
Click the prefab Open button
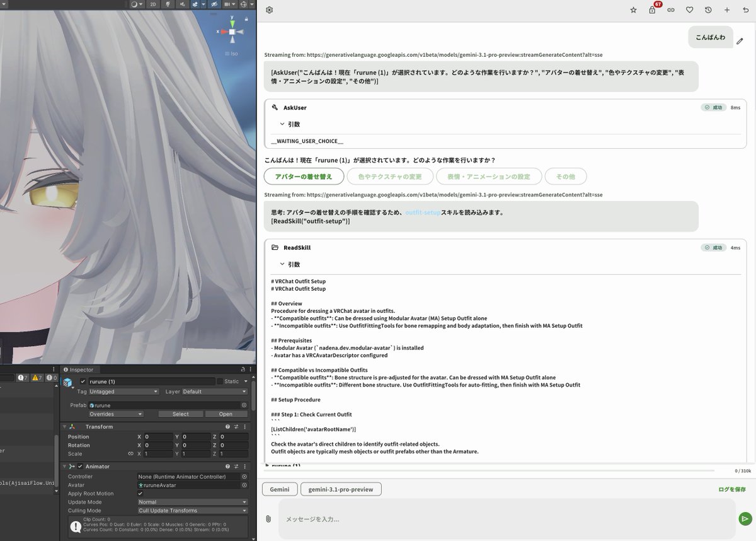[x=226, y=414]
